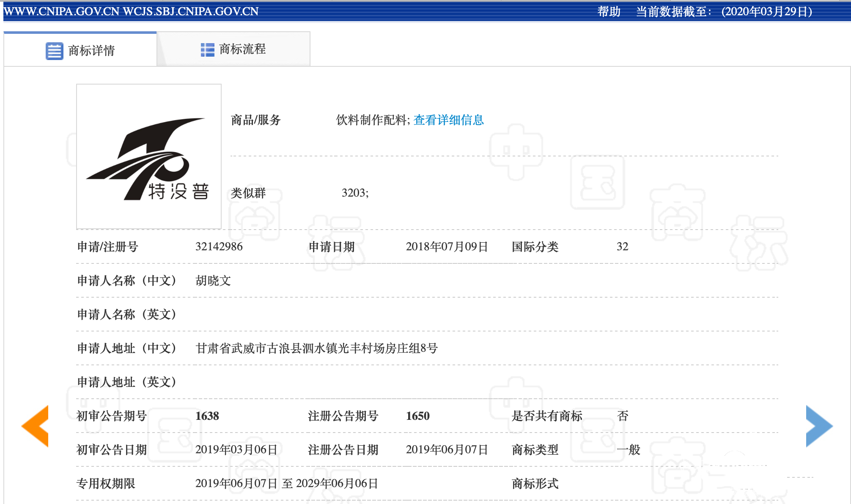The height and width of the screenshot is (504, 851).
Task: Click the 申请日期 label
Action: [x=332, y=247]
